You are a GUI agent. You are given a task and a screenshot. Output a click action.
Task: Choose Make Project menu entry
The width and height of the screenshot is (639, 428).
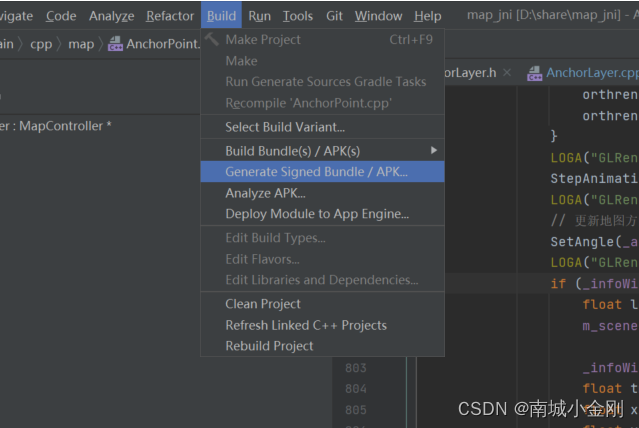322,40
